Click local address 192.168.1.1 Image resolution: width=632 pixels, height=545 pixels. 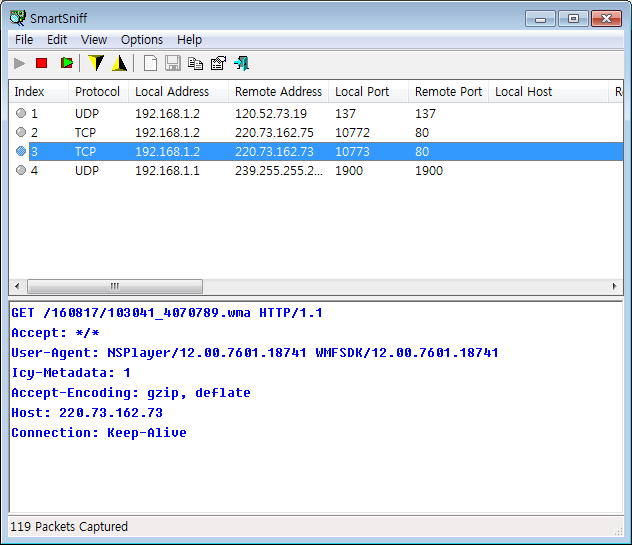(167, 171)
